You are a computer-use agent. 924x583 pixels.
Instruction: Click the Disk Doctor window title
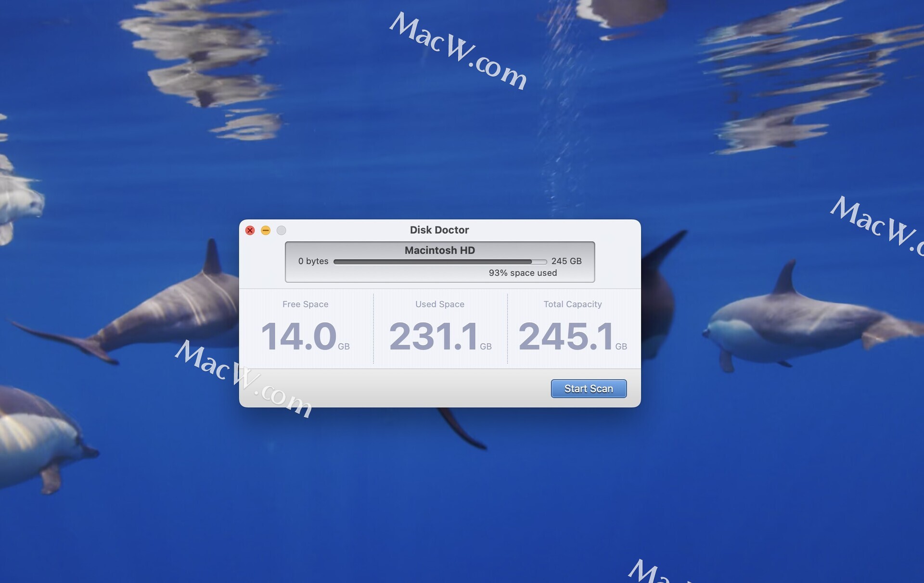click(439, 230)
